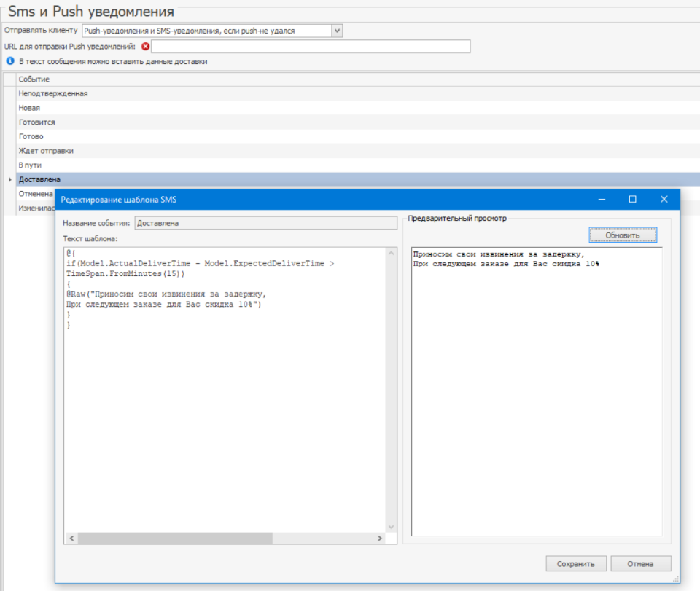This screenshot has width=700, height=591.
Task: Select the Готово event row
Action: pyautogui.click(x=31, y=136)
